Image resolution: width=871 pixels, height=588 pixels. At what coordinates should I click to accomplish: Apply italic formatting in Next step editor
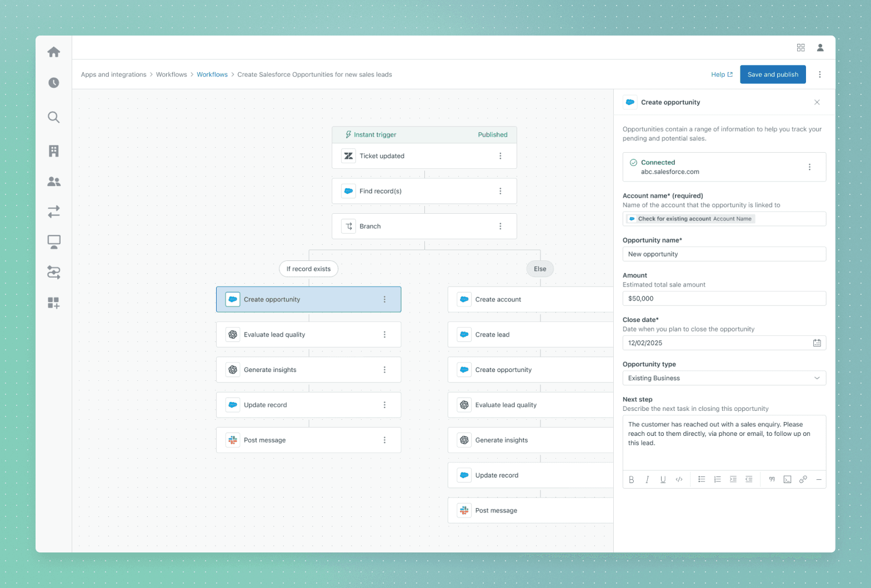tap(647, 480)
